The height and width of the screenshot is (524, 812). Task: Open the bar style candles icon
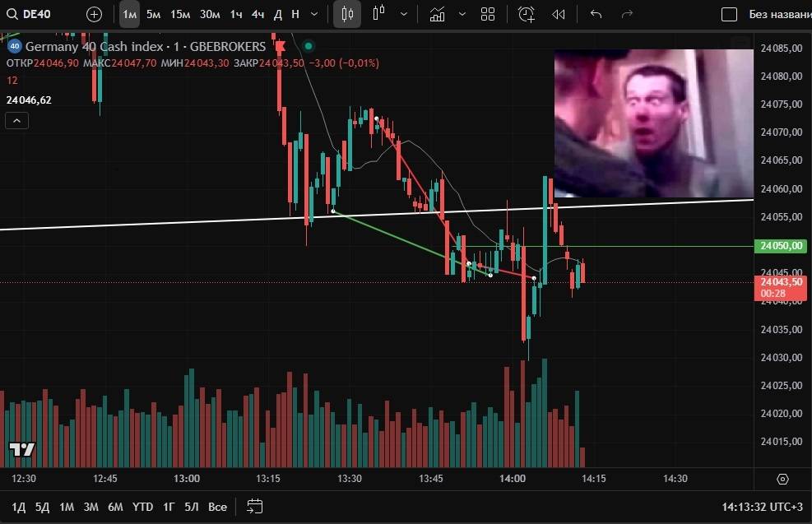[x=347, y=14]
